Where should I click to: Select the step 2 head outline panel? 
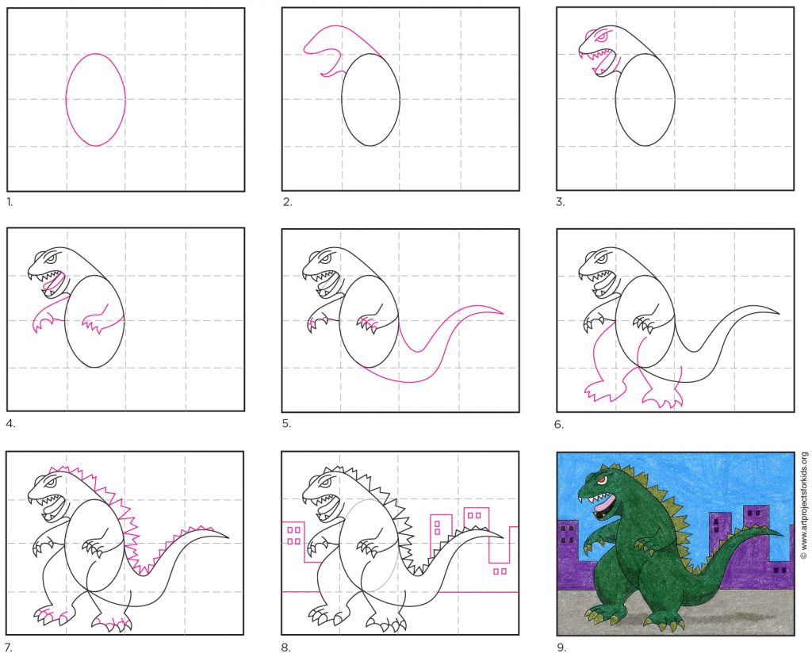(x=400, y=99)
